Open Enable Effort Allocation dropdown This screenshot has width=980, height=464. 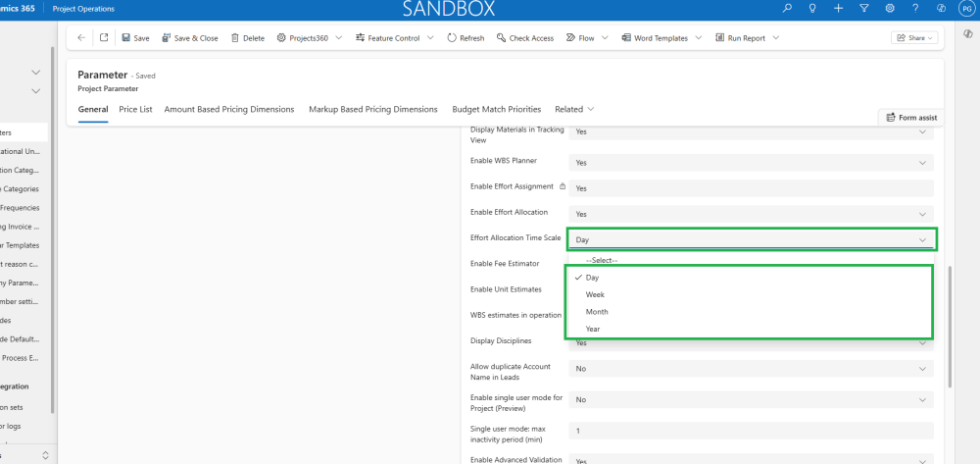[x=751, y=214]
